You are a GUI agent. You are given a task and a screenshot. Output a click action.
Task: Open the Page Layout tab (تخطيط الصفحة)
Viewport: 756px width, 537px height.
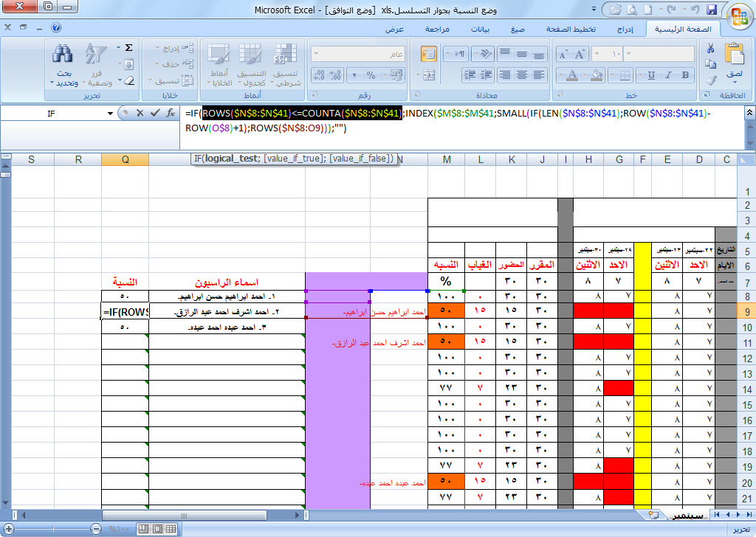coord(571,30)
